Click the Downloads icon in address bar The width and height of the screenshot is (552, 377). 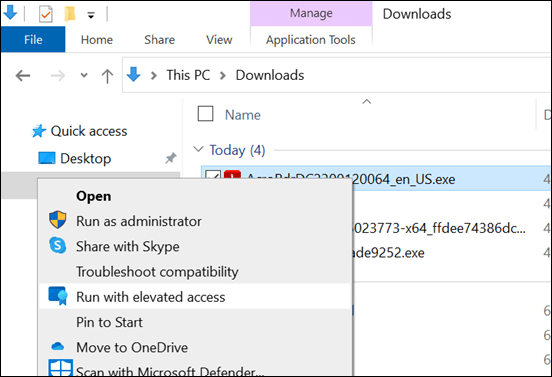click(x=133, y=75)
